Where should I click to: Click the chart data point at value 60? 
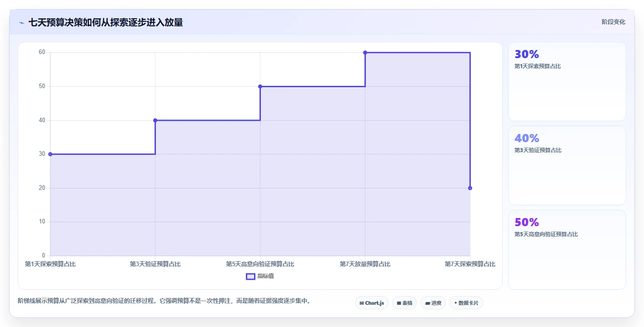(x=365, y=53)
